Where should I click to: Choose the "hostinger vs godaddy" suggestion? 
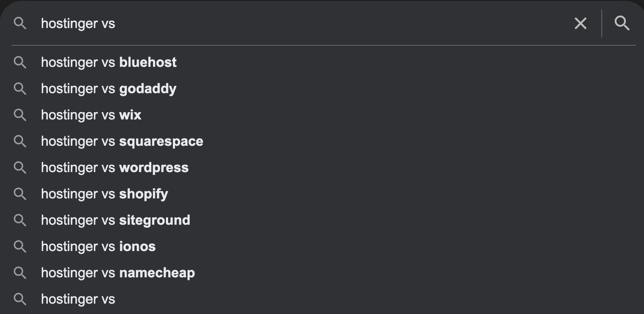(x=109, y=89)
